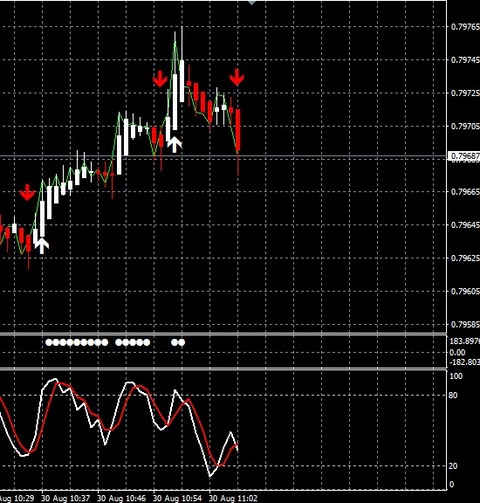
Task: Click the 0.79725 price scale value
Action: point(465,93)
